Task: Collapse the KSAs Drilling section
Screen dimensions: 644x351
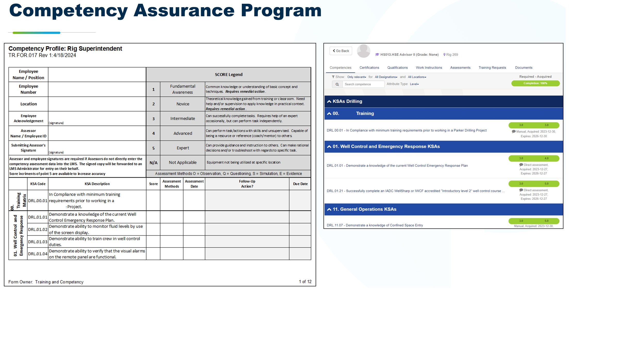Action: (444, 101)
